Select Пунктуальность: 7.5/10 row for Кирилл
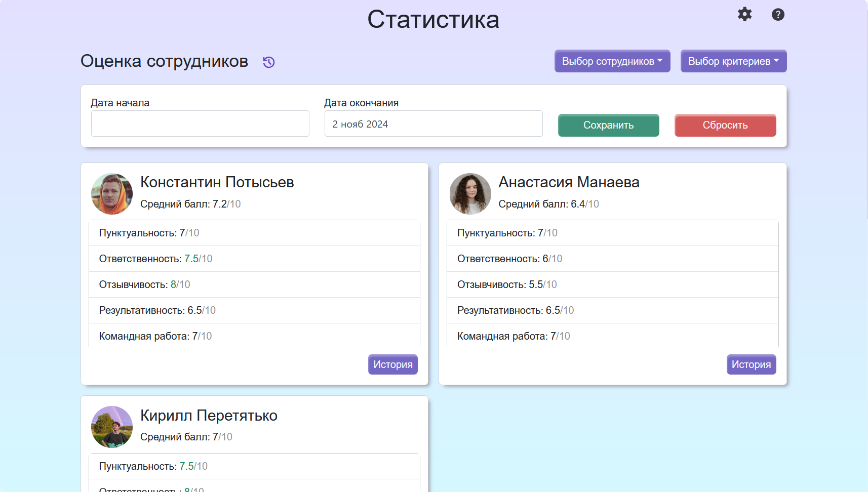The image size is (868, 492). point(254,466)
